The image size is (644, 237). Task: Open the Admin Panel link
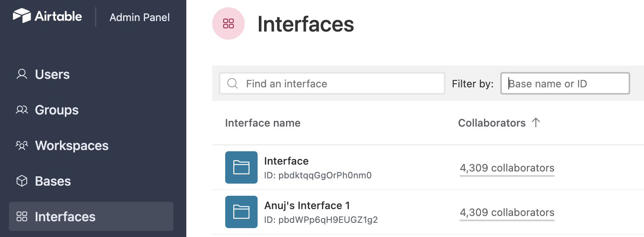[x=139, y=17]
